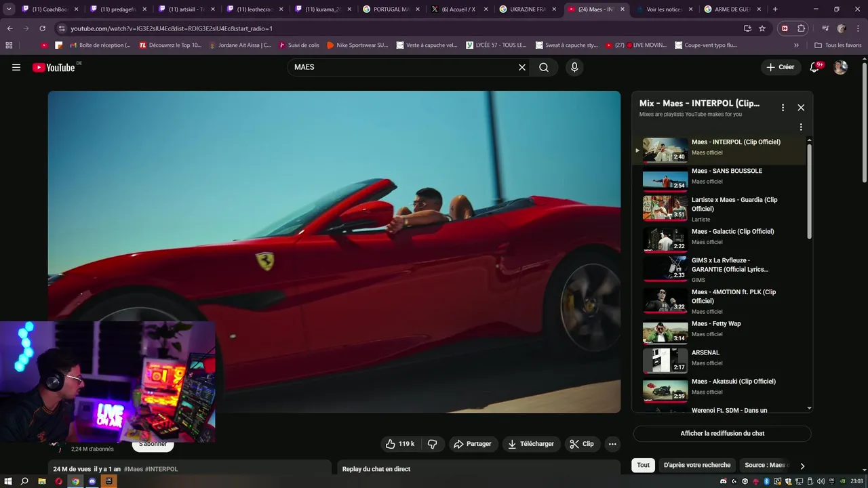Bookmark this page with the star icon
Viewport: 868px width, 488px height.
click(762, 28)
